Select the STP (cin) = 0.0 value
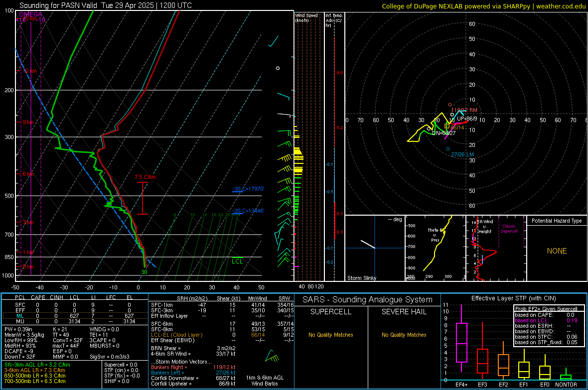This screenshot has height=390, width=588. click(121, 370)
